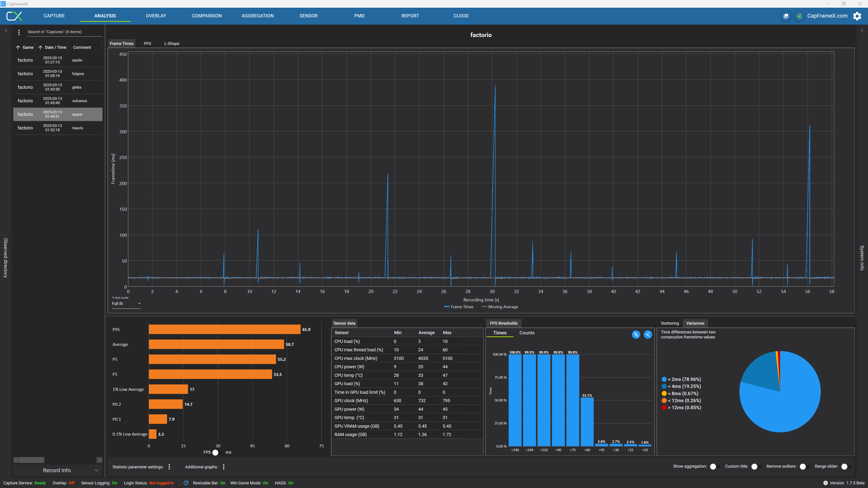Open the SENSOR tab
868x488 pixels.
click(x=309, y=16)
